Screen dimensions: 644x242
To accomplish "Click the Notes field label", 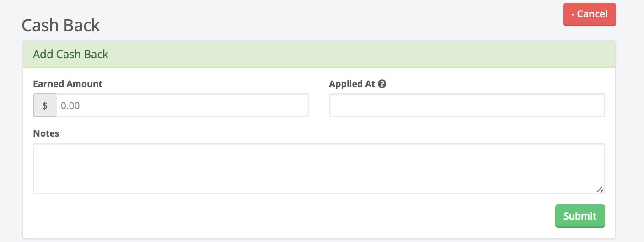I will [x=46, y=133].
